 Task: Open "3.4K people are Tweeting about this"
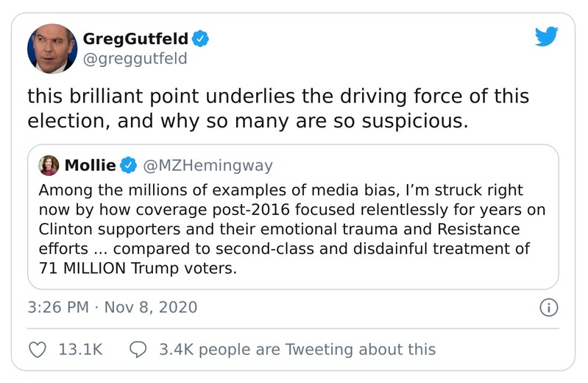(297, 349)
